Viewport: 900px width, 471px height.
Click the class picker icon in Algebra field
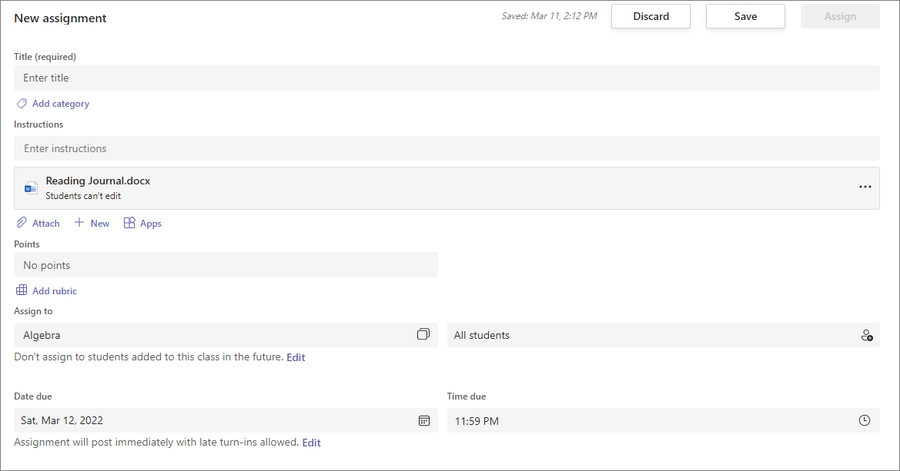[423, 335]
